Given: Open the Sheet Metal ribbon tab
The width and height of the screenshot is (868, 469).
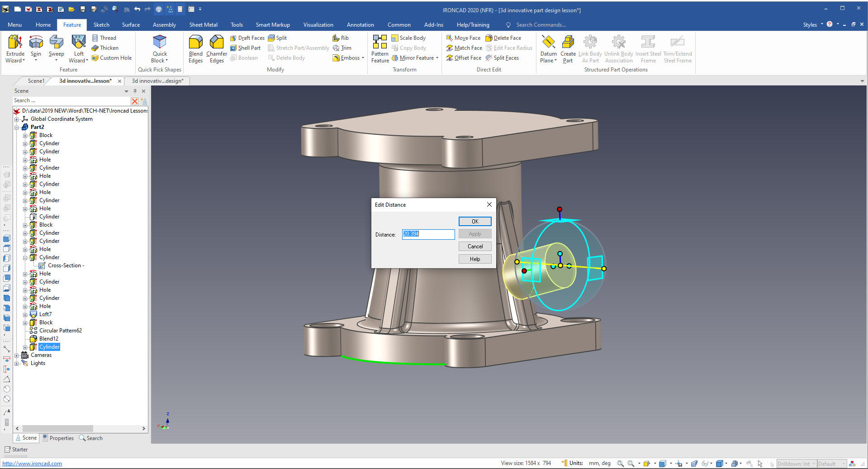Looking at the screenshot, I should pos(203,25).
